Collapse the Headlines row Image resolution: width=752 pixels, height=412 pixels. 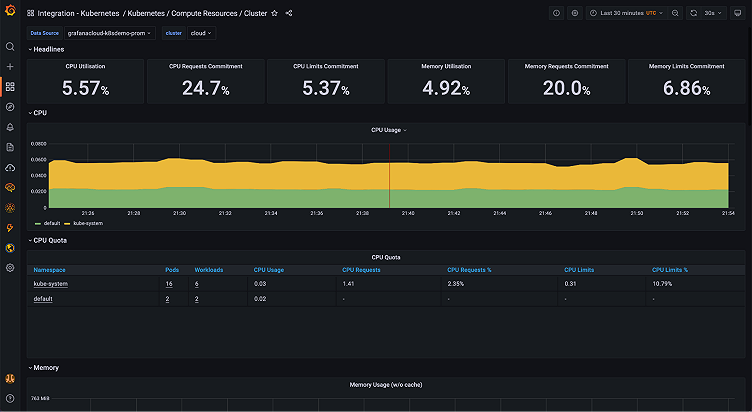coord(48,49)
